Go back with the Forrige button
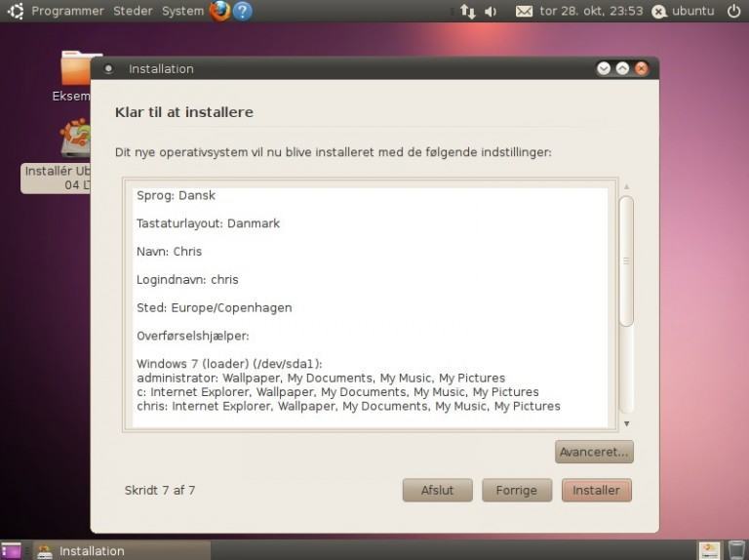 pos(517,490)
